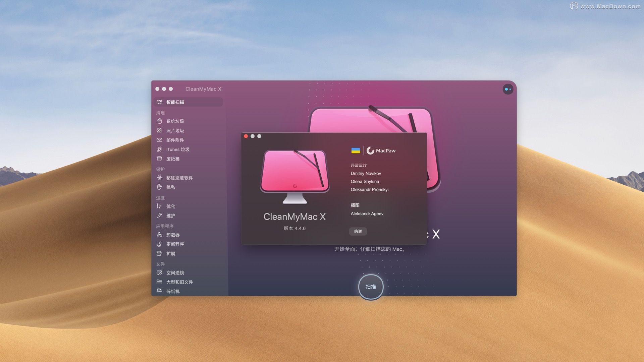This screenshot has height=362, width=644.
Task: Click the MacPaw logo in About window
Action: click(381, 150)
